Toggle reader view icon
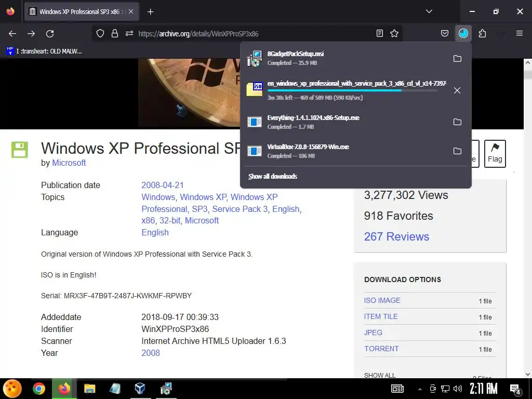This screenshot has width=532, height=399. point(380,33)
